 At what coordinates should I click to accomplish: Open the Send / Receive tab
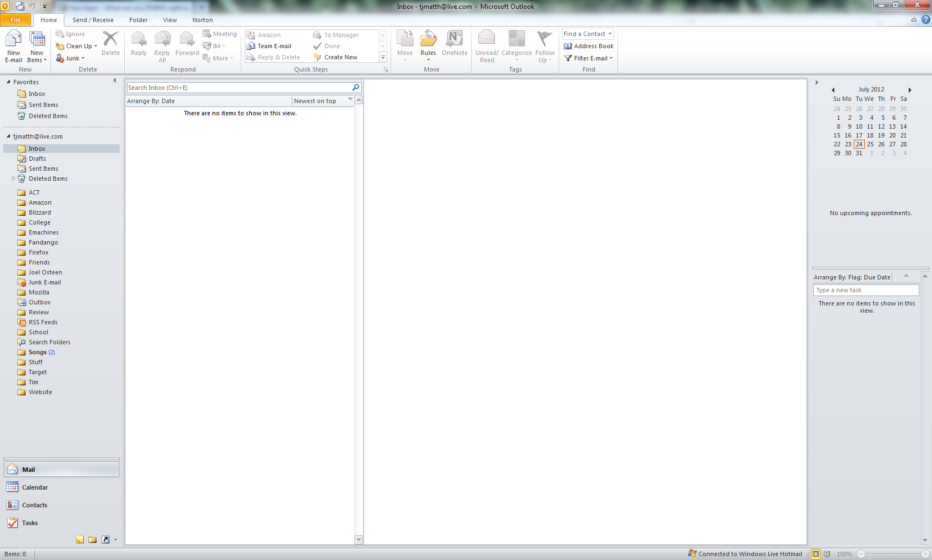tap(93, 20)
